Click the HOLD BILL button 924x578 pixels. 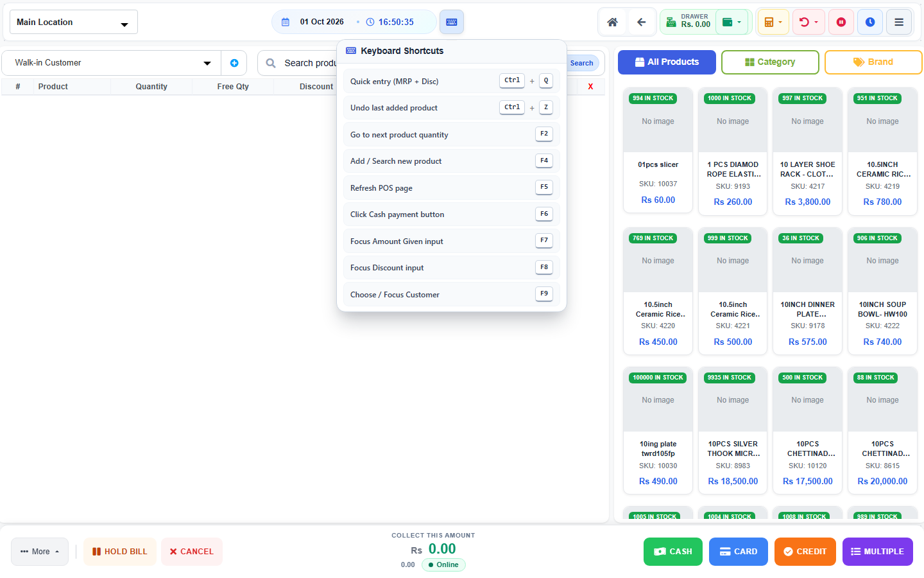120,552
